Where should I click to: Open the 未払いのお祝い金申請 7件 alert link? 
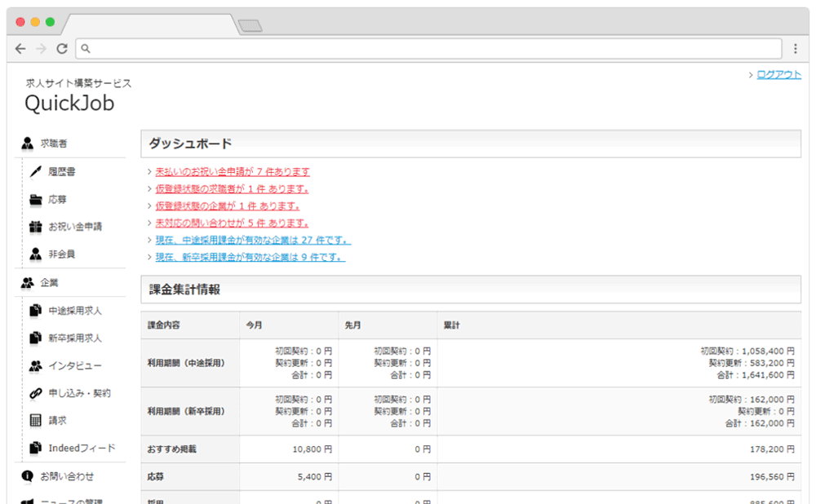pyautogui.click(x=233, y=172)
